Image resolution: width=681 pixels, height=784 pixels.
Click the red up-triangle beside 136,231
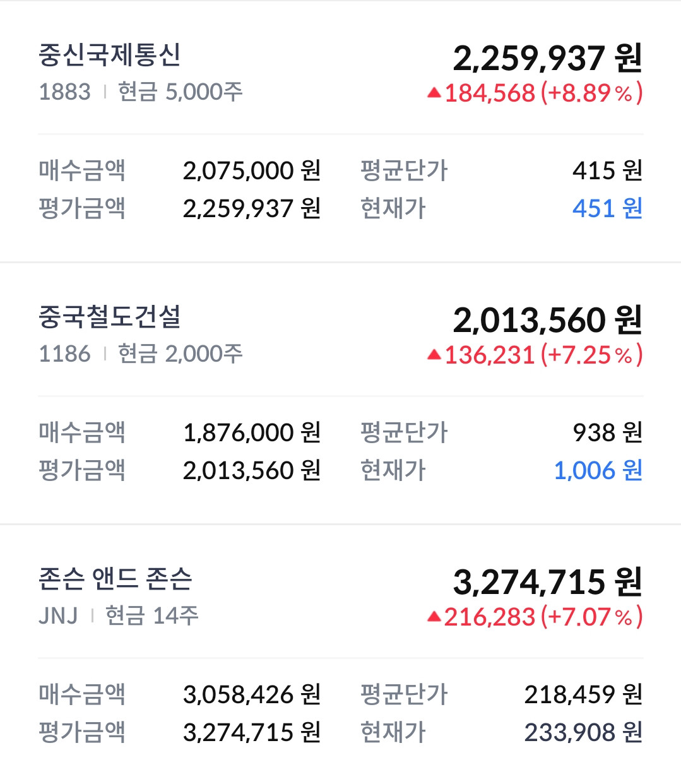[434, 355]
